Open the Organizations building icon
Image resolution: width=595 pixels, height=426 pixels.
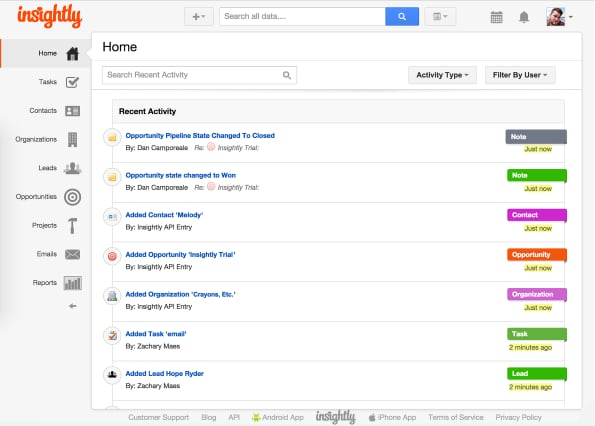(72, 140)
